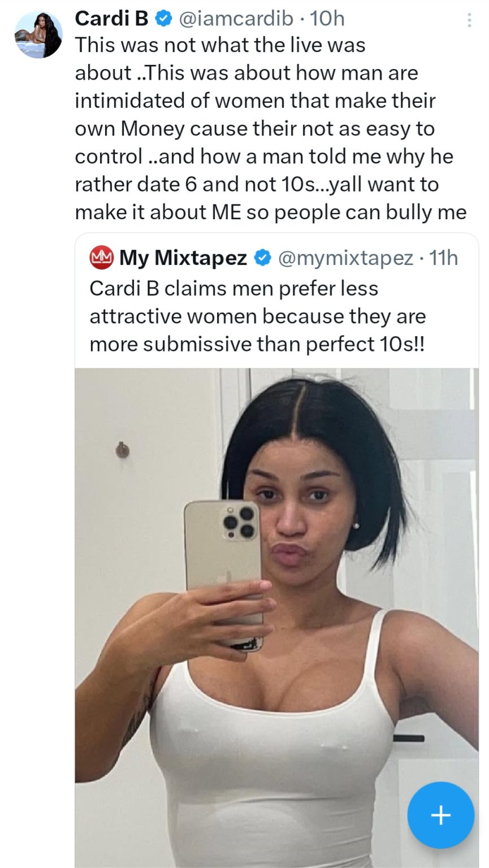Screen dimensions: 489x868
Task: Tap the My Mixtapez red logo icon
Action: pyautogui.click(x=102, y=258)
